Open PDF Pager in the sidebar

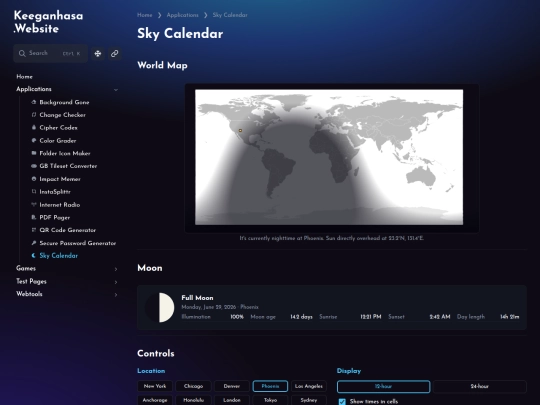coord(55,217)
